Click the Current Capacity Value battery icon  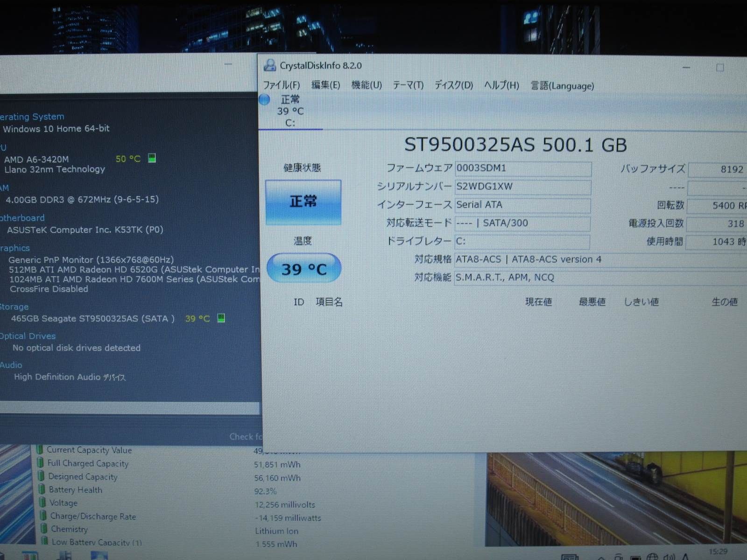(x=40, y=450)
